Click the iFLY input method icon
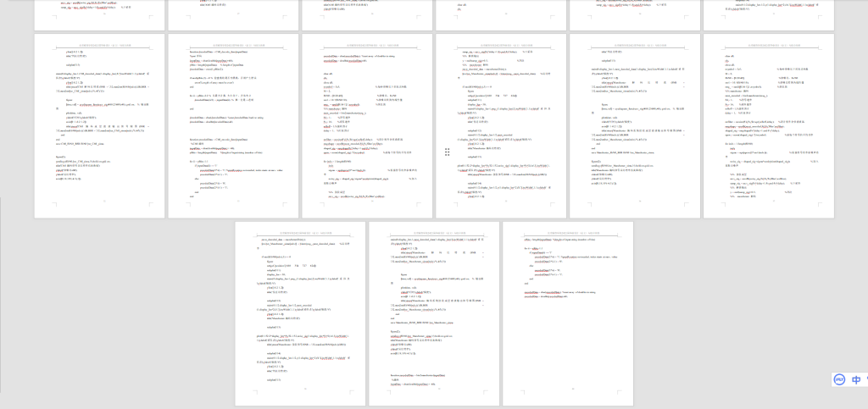Screen dimensions: 868x409 point(839,380)
